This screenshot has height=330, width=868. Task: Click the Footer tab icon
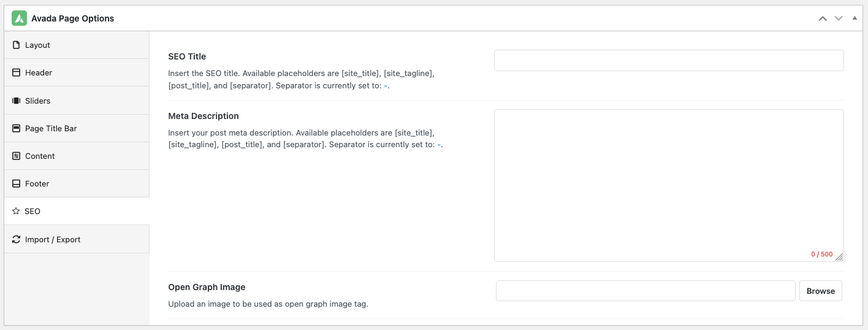point(17,183)
